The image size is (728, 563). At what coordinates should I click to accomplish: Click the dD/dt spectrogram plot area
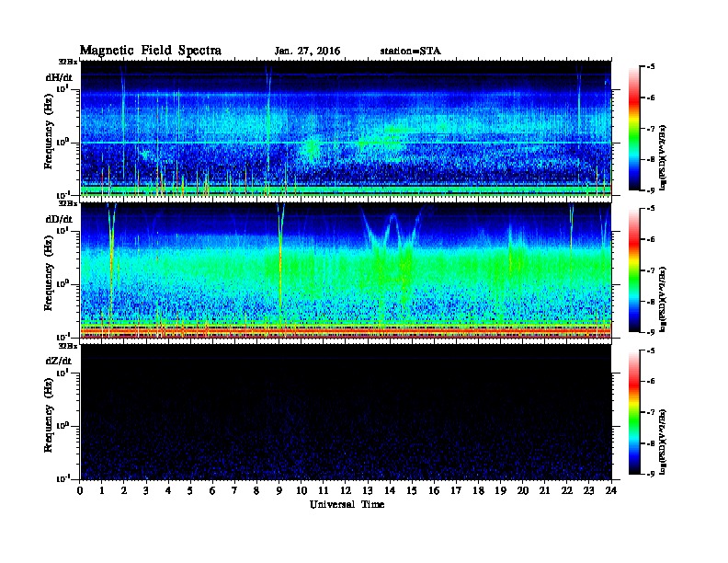346,270
